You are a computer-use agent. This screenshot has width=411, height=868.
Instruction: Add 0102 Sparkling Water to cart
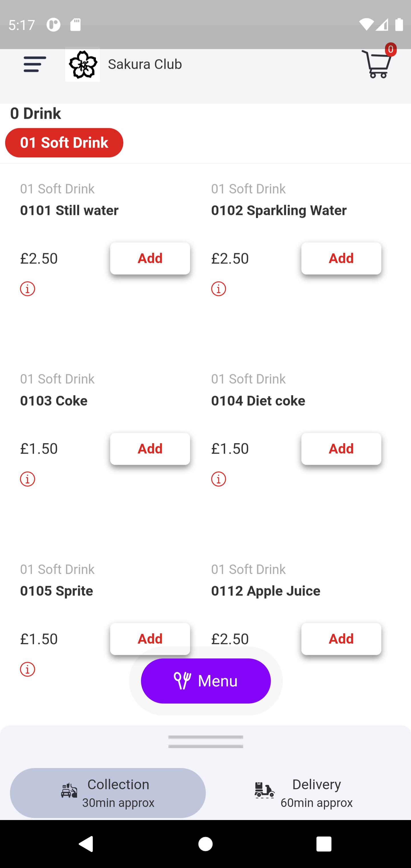tap(341, 258)
